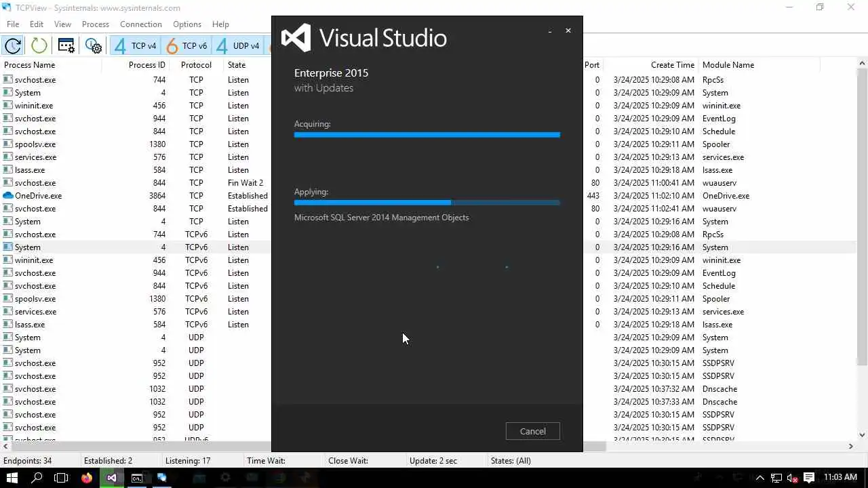The height and width of the screenshot is (488, 868).
Task: Open the Connection menu in TCPView
Action: tap(141, 24)
